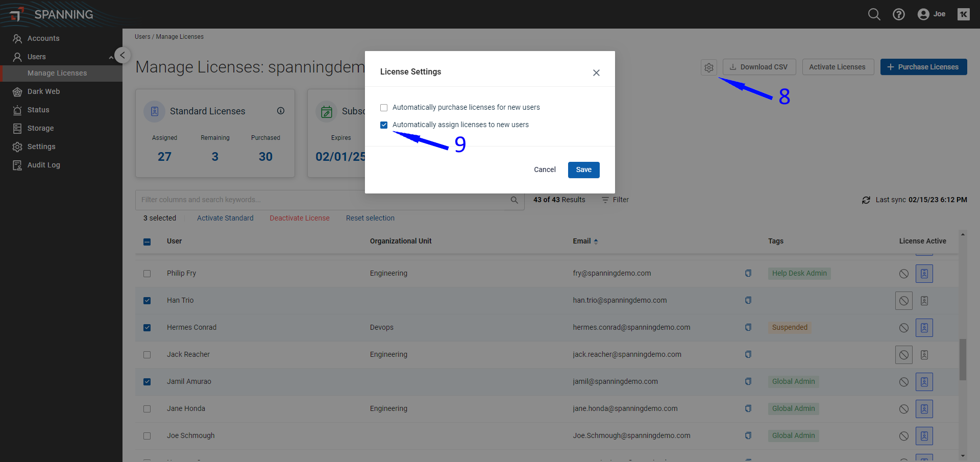Click the Users breadcrumb link

[142, 37]
